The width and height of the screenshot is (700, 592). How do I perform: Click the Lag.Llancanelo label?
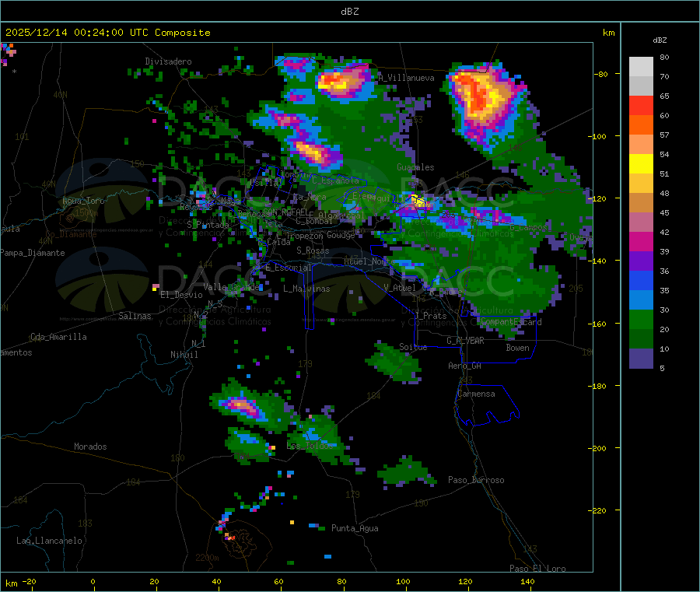click(x=50, y=541)
